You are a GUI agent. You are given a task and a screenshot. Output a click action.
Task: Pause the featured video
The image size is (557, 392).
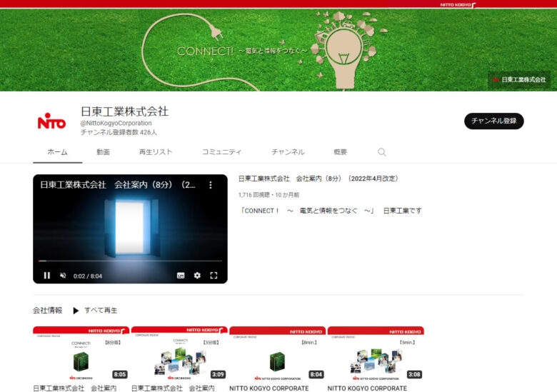(47, 276)
